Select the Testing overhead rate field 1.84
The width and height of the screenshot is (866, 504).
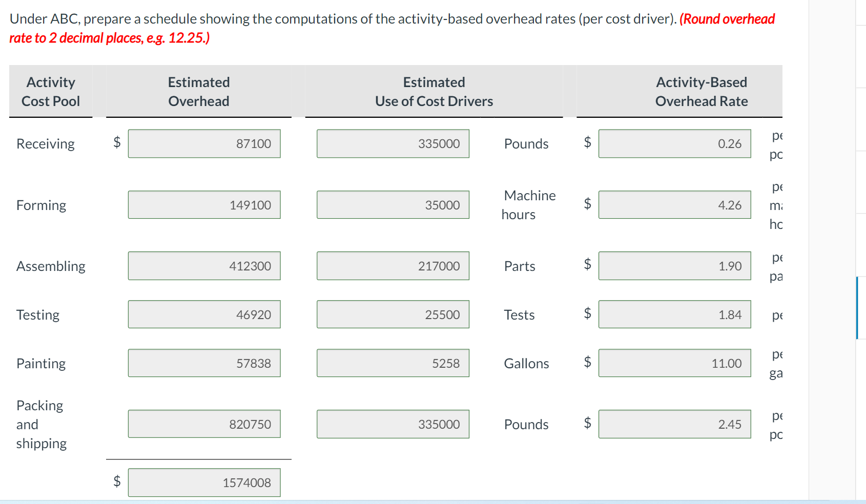pos(675,314)
